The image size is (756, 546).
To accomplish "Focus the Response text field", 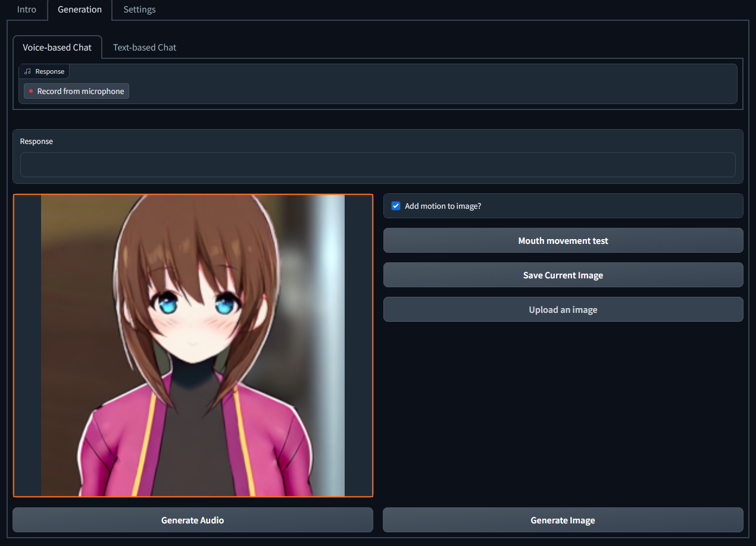I will (378, 165).
